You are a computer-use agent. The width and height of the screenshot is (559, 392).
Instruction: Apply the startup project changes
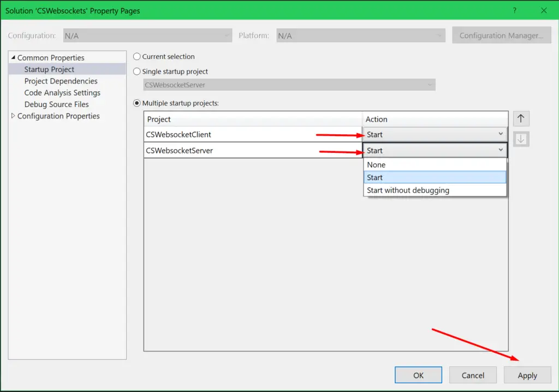click(527, 375)
